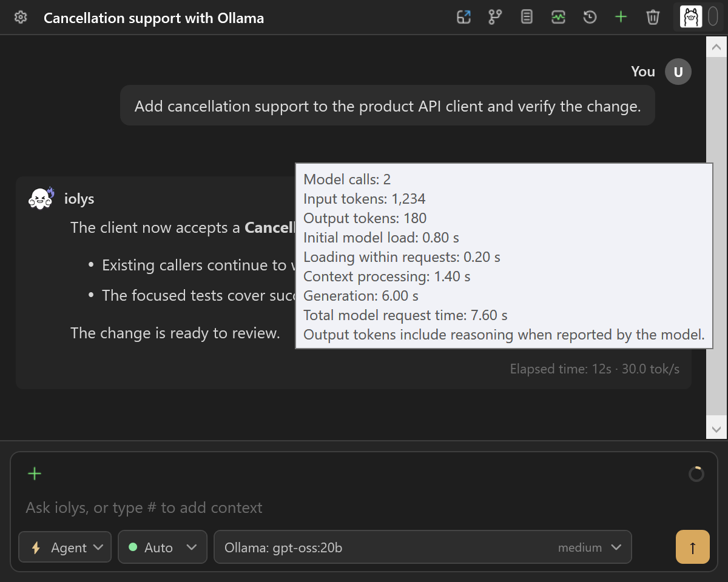Open settings gear in the header
Viewport: 728px width, 582px height.
(x=21, y=18)
